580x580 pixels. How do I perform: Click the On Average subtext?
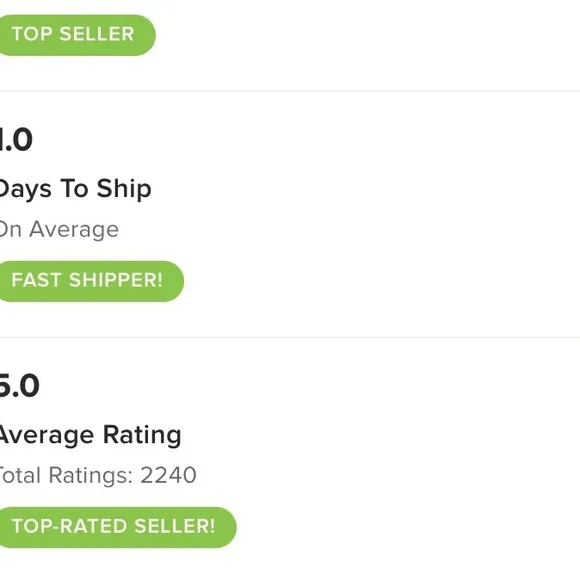pos(59,230)
